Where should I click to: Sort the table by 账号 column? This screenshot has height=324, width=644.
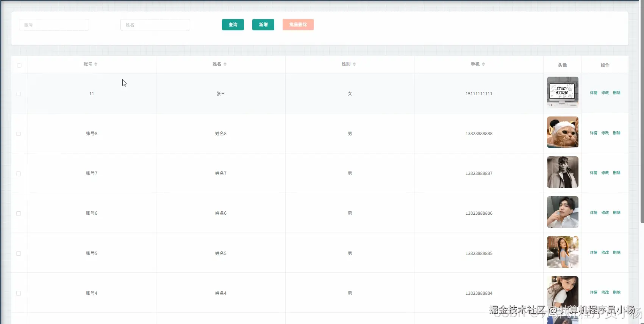pos(96,64)
